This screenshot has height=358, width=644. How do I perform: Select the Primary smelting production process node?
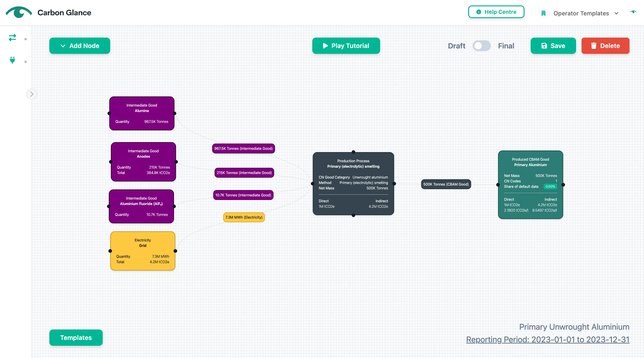click(353, 184)
